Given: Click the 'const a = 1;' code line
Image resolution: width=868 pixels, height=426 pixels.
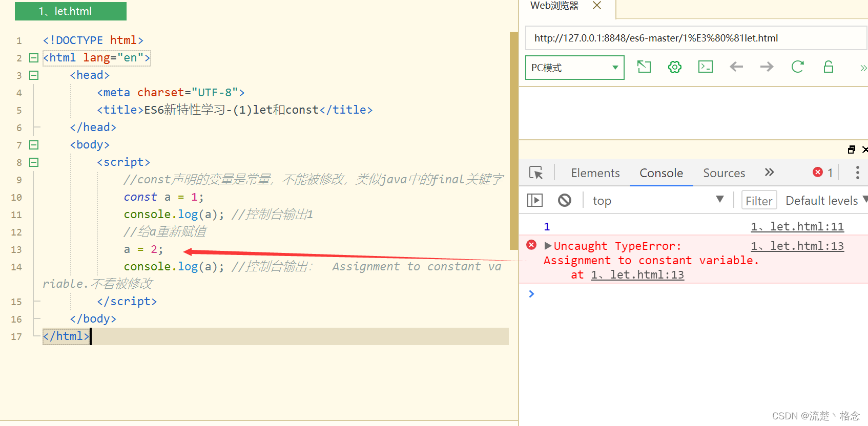Looking at the screenshot, I should pyautogui.click(x=163, y=197).
